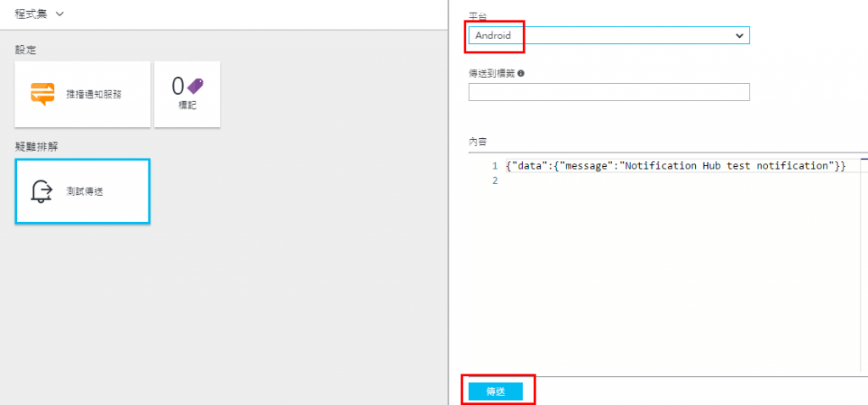The width and height of the screenshot is (868, 405).
Task: Click the orange push notification service icon
Action: click(42, 94)
